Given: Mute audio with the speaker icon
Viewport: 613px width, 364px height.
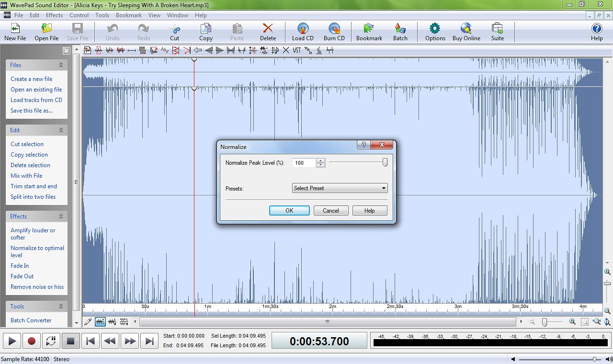Looking at the screenshot, I should [x=514, y=359].
